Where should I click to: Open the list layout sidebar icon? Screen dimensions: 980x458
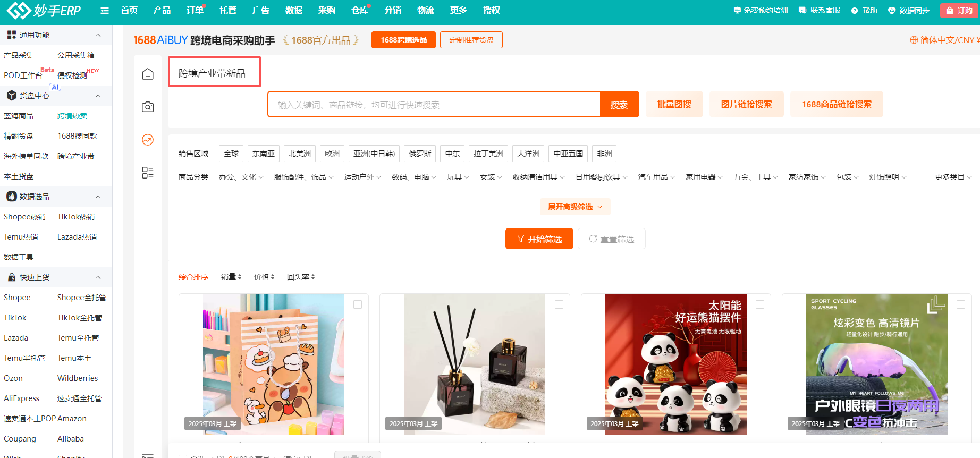click(x=148, y=173)
